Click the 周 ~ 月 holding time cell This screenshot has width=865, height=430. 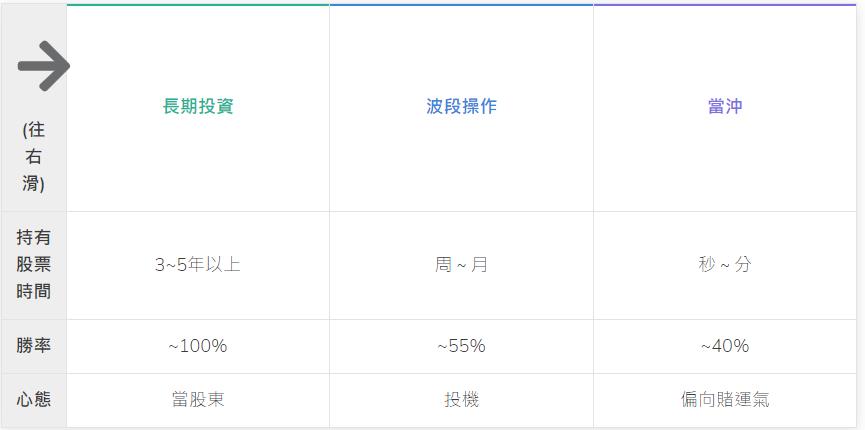461,265
